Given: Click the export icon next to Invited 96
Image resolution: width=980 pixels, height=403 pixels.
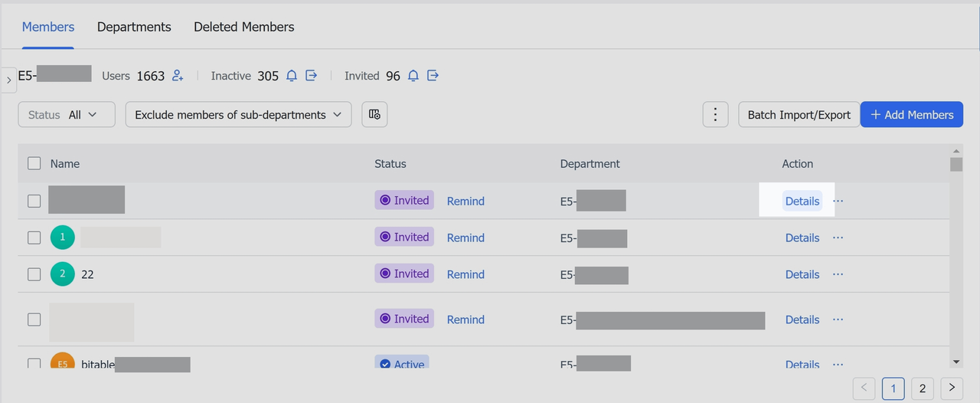Looking at the screenshot, I should pyautogui.click(x=433, y=76).
